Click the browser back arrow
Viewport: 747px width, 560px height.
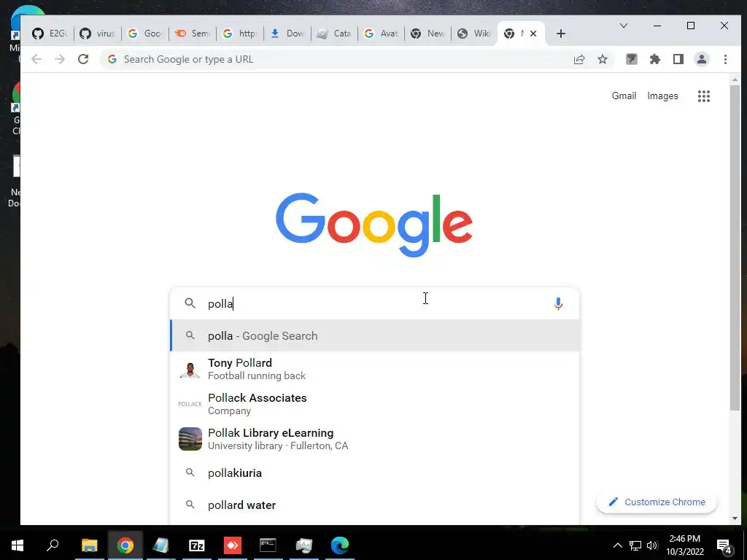(x=36, y=59)
